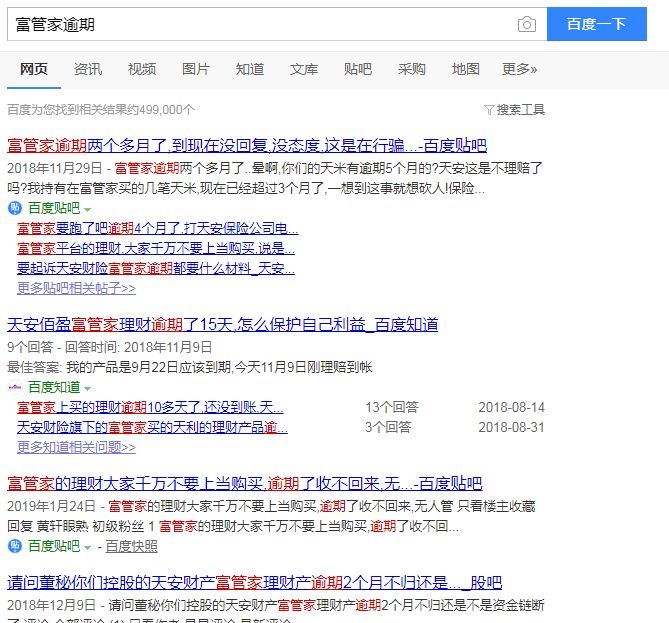Click the 贴吧 logo icon under first result
The height and width of the screenshot is (623, 669).
(15, 208)
